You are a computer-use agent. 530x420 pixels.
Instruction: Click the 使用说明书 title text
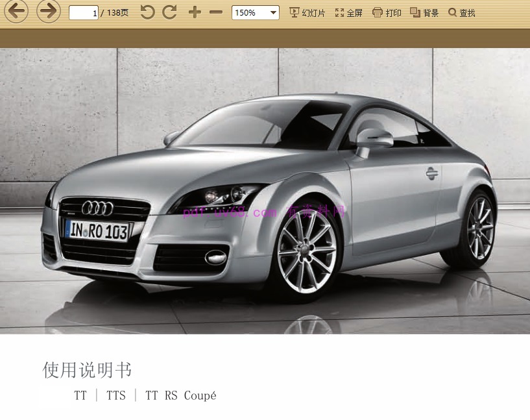(x=87, y=370)
